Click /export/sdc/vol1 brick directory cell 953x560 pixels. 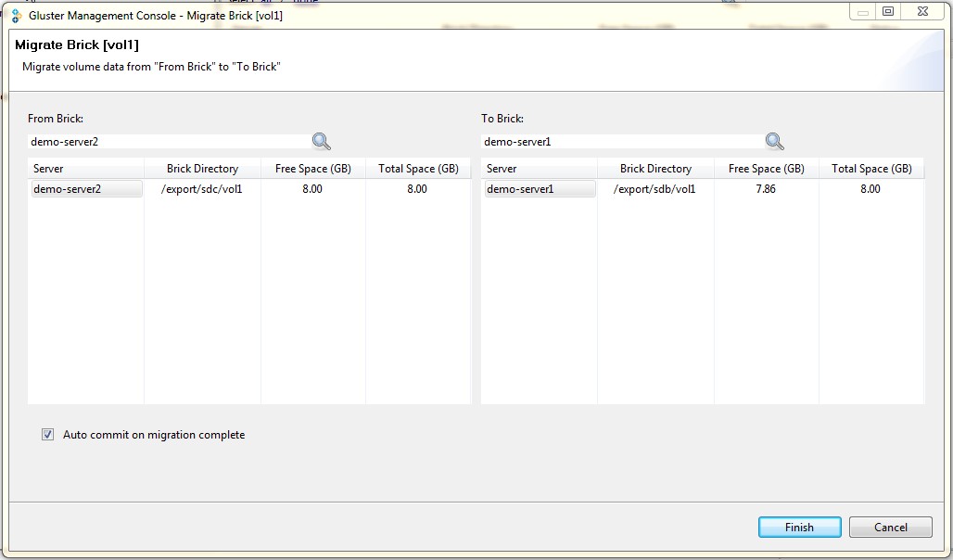[x=202, y=189]
